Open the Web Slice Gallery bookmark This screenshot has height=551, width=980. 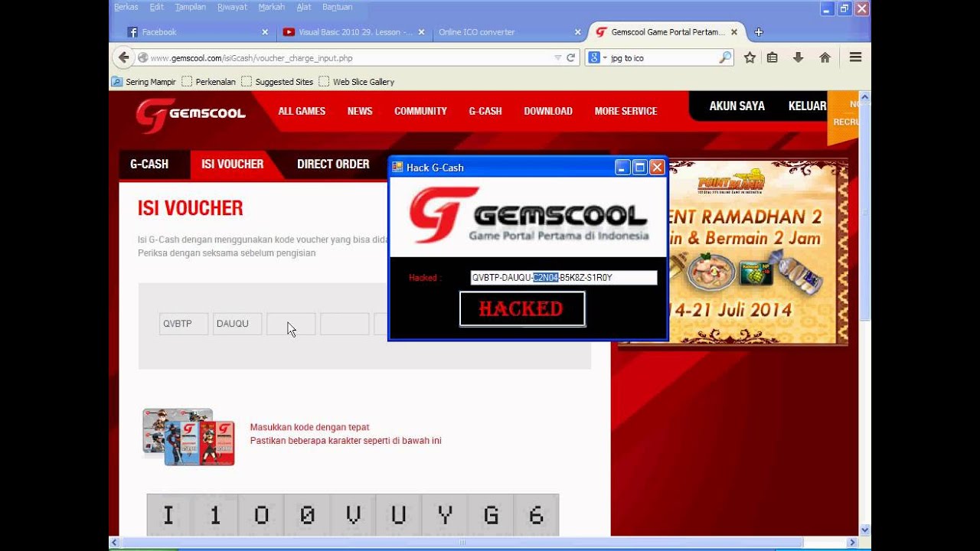(357, 82)
